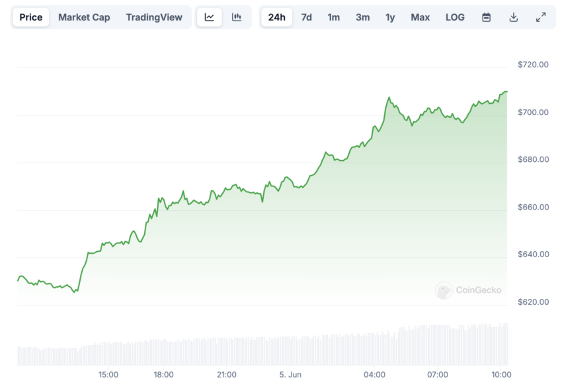Switch to the Market Cap tab
Viewport: 562px width, 392px height.
[84, 17]
